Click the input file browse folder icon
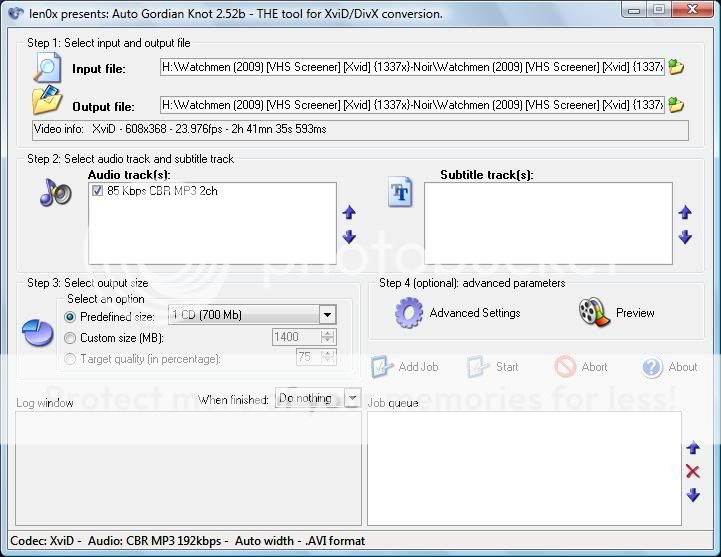The width and height of the screenshot is (721, 557). point(676,68)
